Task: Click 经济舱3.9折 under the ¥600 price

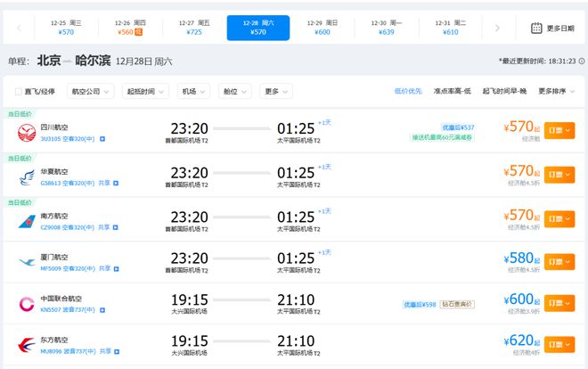Action: click(524, 312)
